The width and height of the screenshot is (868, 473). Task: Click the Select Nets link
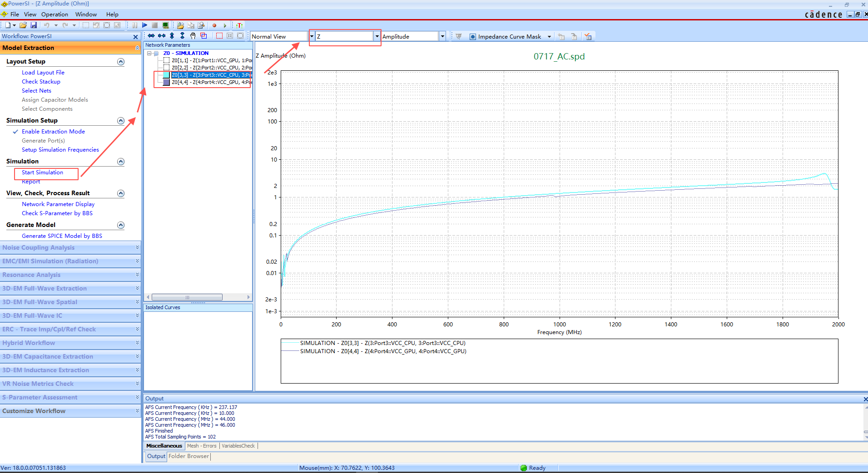[x=36, y=91]
